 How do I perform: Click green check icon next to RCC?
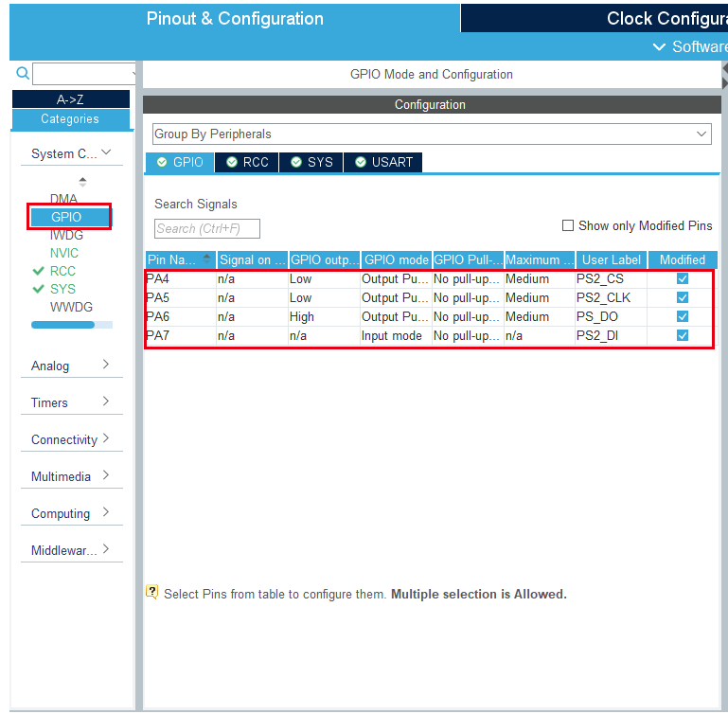point(39,271)
